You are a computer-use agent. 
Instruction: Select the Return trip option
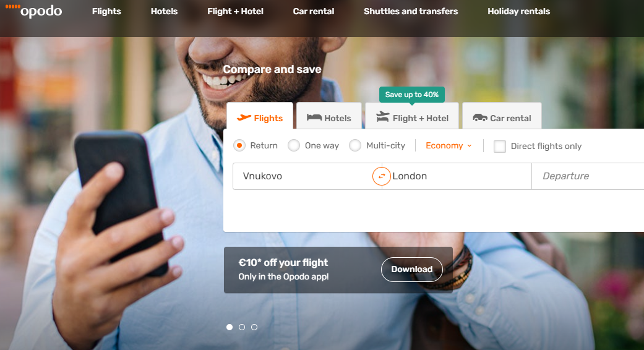[239, 145]
